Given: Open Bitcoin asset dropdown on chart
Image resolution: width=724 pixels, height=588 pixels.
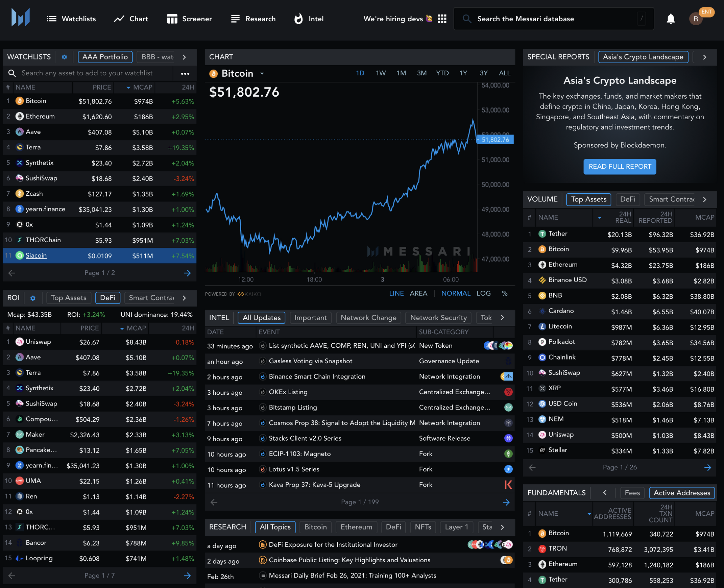Looking at the screenshot, I should (262, 74).
